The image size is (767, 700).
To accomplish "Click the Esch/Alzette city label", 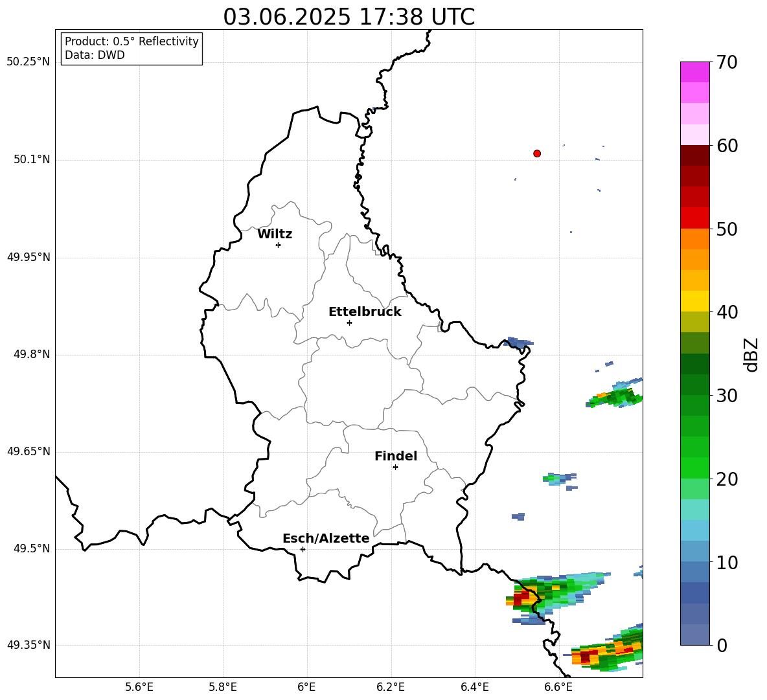I will coord(326,538).
